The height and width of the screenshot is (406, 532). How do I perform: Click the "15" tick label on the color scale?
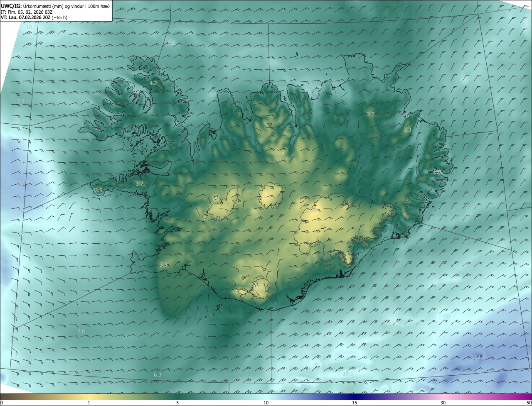point(355,403)
